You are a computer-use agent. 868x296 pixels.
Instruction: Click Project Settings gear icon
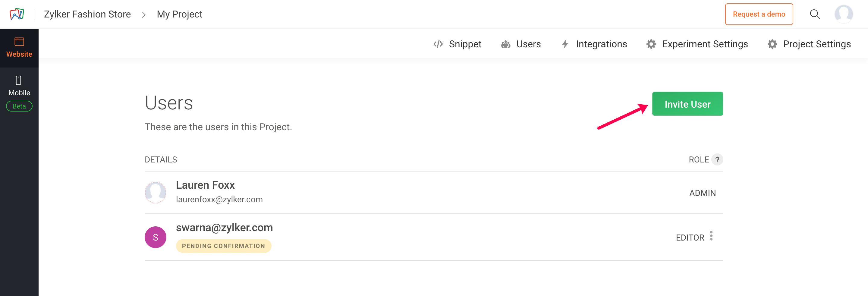coord(772,44)
